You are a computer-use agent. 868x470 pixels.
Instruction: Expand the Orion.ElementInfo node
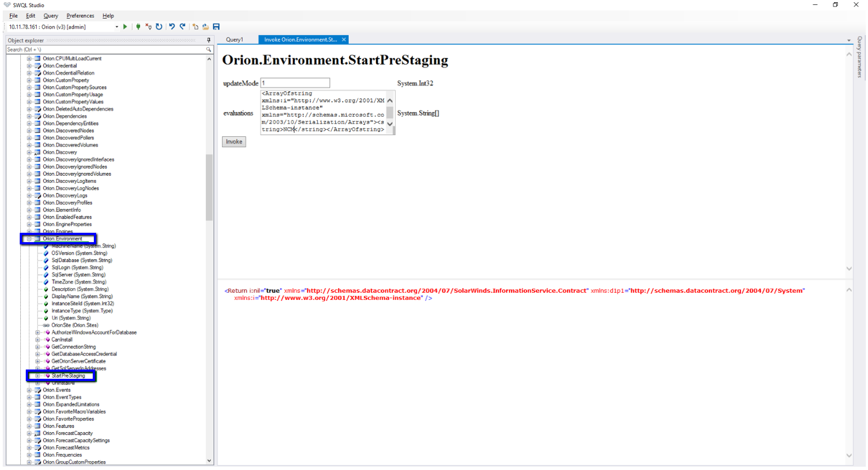tap(29, 210)
